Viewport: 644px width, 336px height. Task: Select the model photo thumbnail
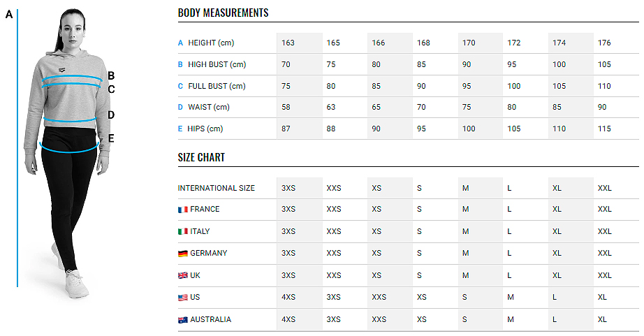67,152
